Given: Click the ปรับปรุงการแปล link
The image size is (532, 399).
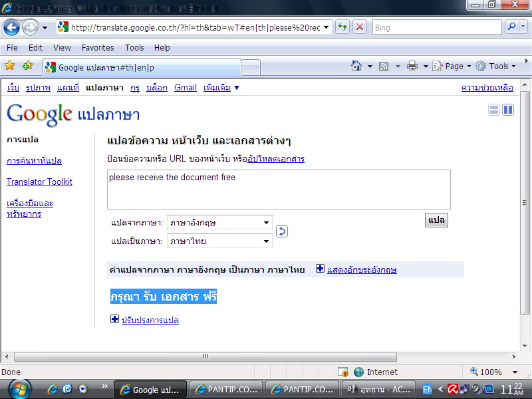Looking at the screenshot, I should pos(150,320).
